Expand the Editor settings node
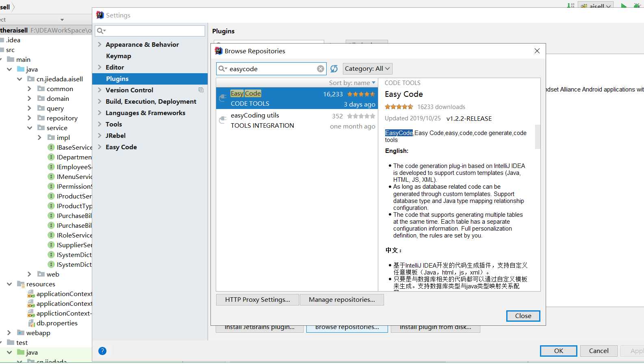This screenshot has width=644, height=364. (x=100, y=67)
